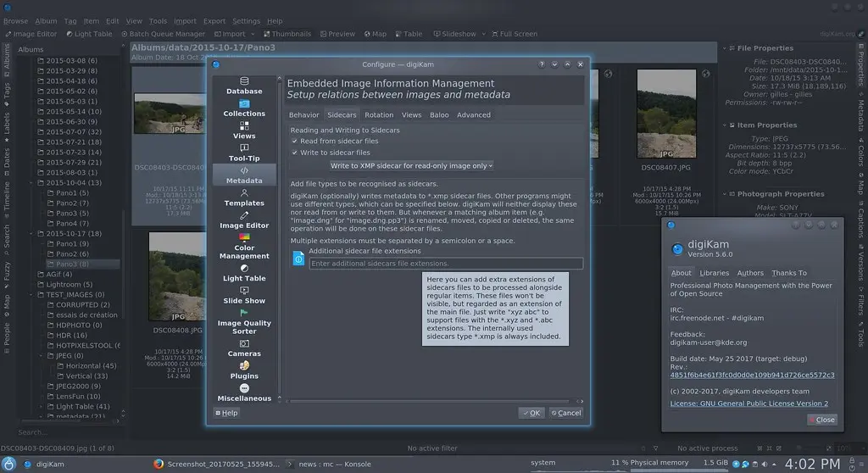The width and height of the screenshot is (868, 473).
Task: Click the additional sidecar file extensions field
Action: [446, 264]
